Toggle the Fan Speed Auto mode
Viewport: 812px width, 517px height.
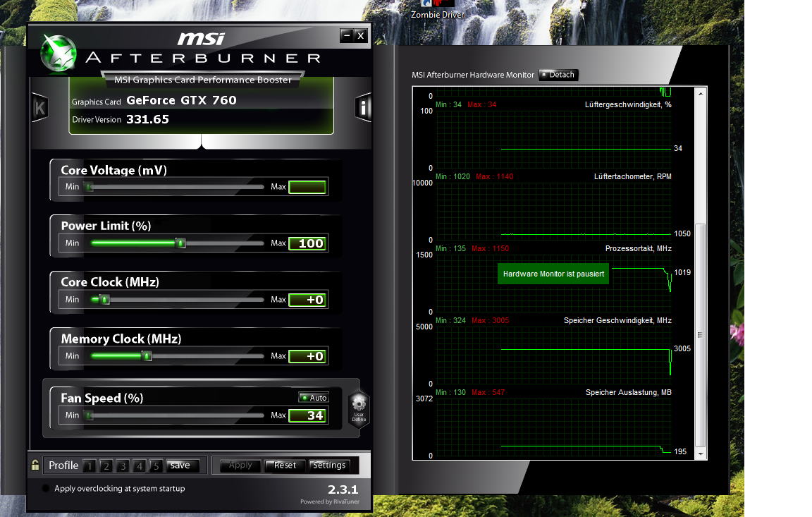click(314, 397)
